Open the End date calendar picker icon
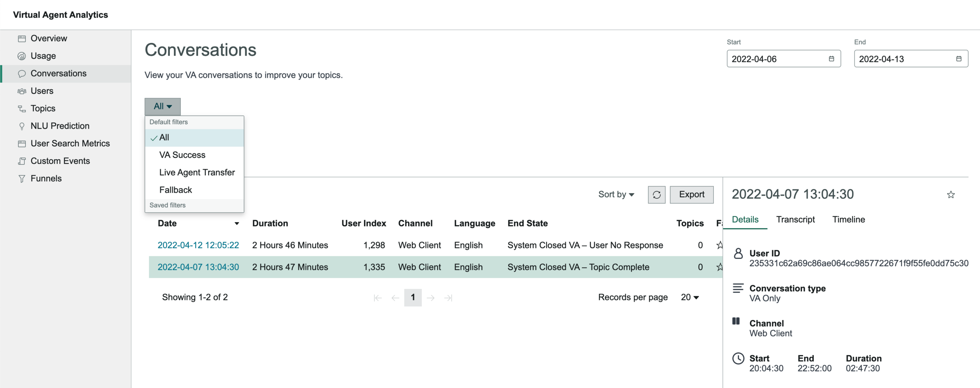The height and width of the screenshot is (388, 980). (x=958, y=59)
